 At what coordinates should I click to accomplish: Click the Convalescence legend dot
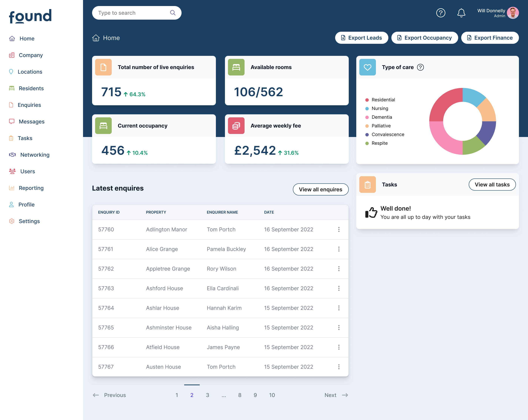367,135
